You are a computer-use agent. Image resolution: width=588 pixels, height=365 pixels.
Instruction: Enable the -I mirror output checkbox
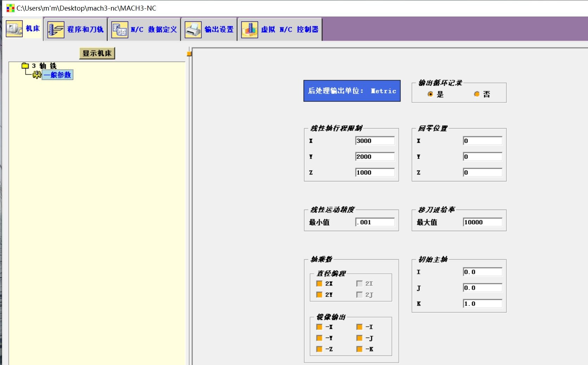(x=359, y=327)
